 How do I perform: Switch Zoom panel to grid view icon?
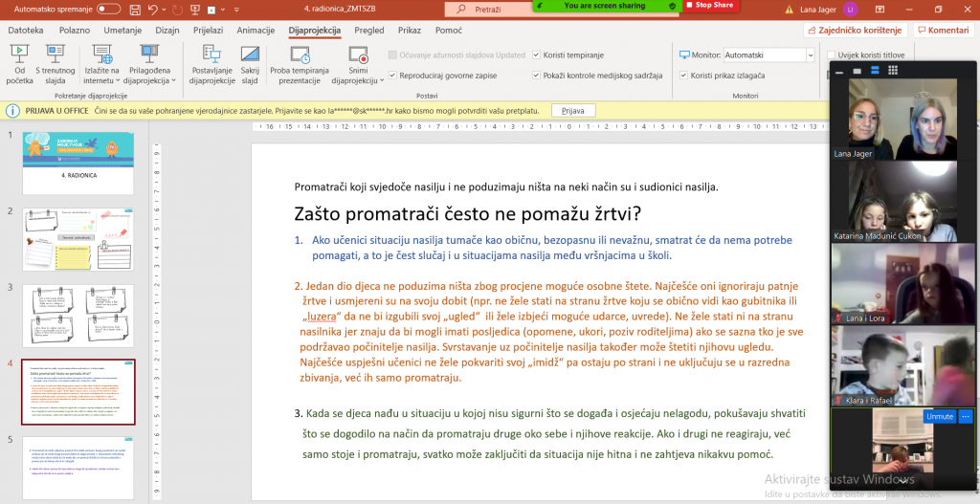pos(892,71)
